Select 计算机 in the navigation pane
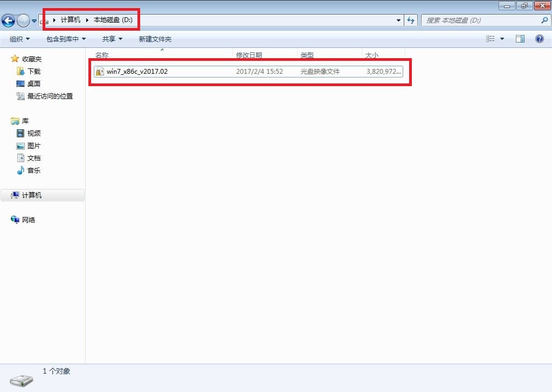552x392 pixels. click(x=32, y=195)
